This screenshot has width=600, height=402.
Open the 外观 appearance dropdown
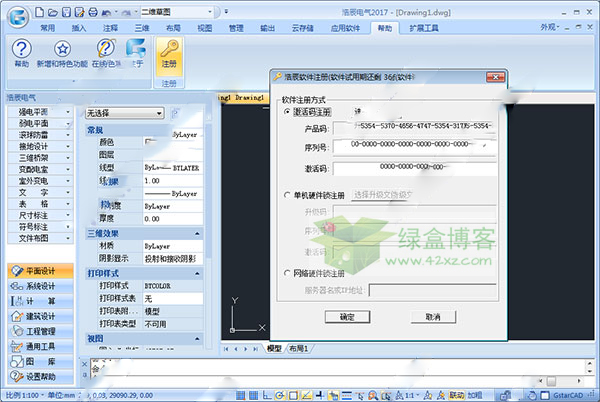[550, 27]
